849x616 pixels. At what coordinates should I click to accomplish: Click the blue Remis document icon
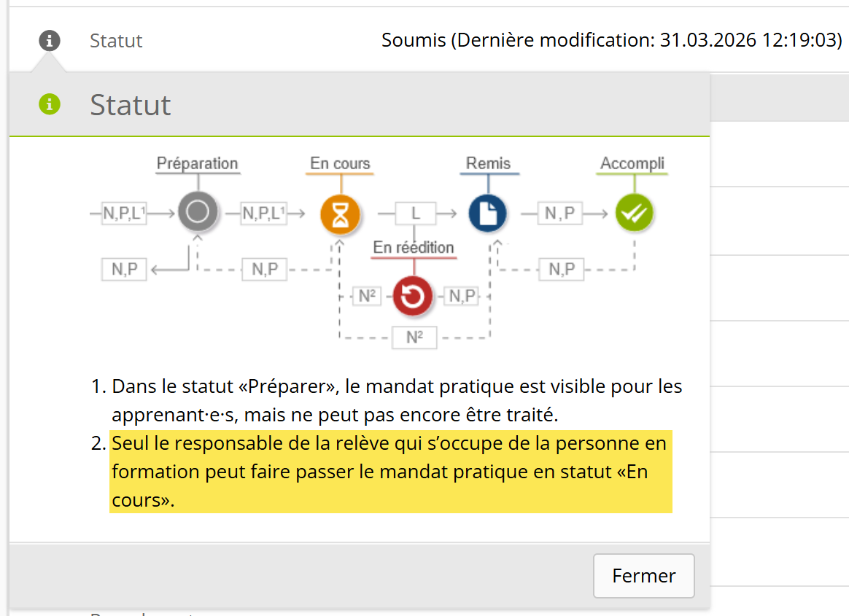(x=488, y=214)
